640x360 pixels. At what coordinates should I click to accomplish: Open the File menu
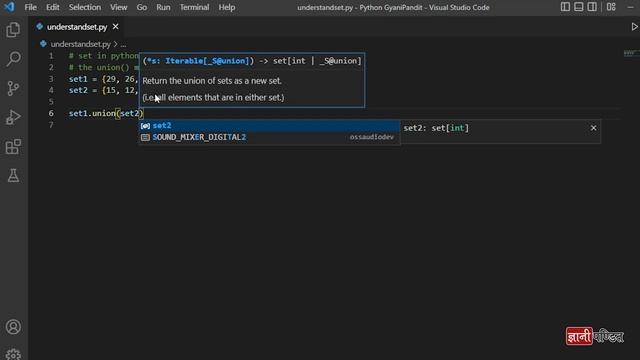tap(30, 7)
